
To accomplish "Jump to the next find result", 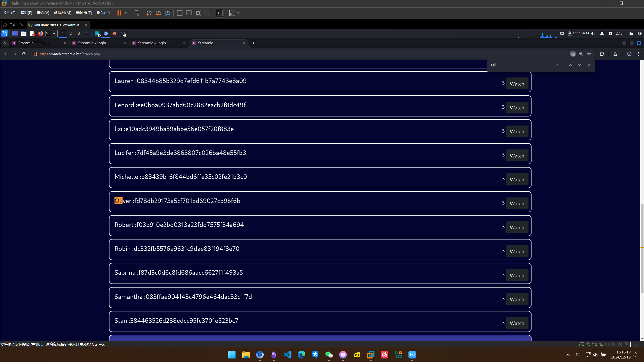I will coord(579,65).
